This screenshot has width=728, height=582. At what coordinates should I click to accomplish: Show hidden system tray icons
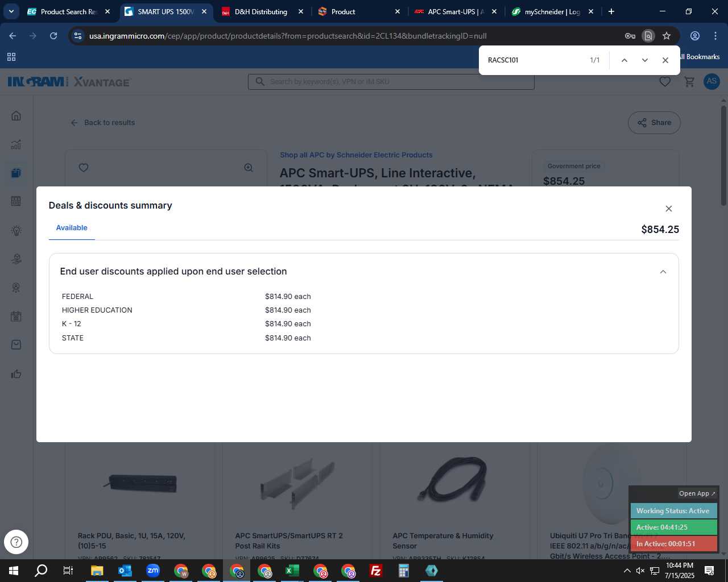pos(627,571)
